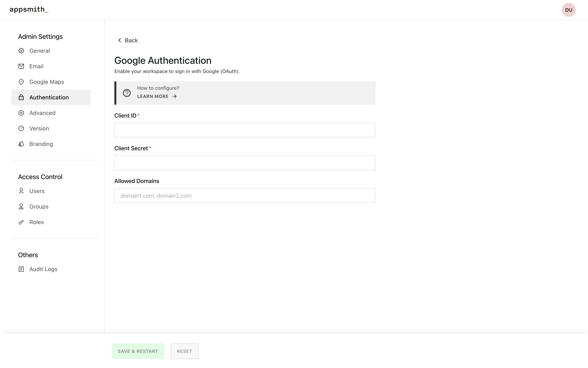The width and height of the screenshot is (588, 368).
Task: Open Email settings
Action: [x=51, y=66]
